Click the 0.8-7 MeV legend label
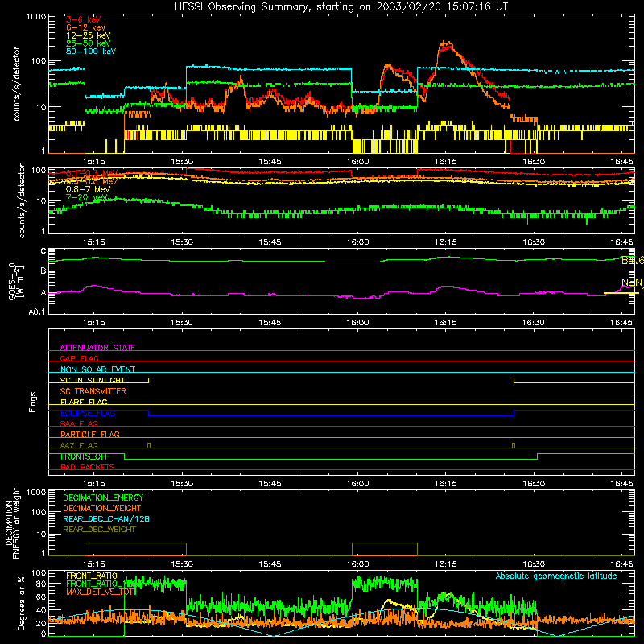This screenshot has width=644, height=644. 88,189
